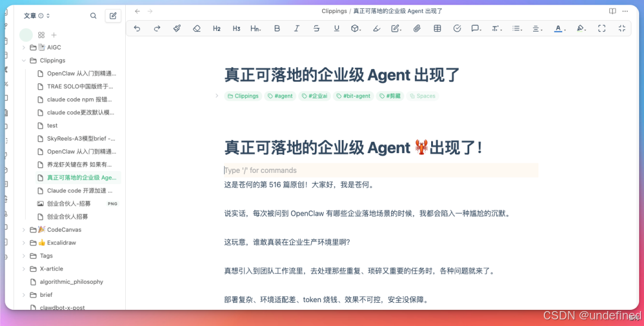The width and height of the screenshot is (644, 326).
Task: Click the Spaces chip
Action: (x=423, y=96)
